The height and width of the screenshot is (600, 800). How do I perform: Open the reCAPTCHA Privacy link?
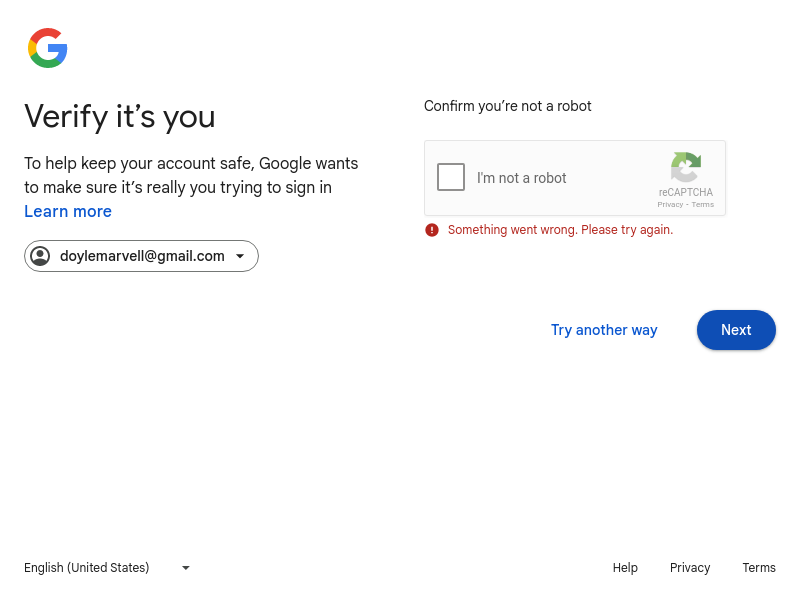pyautogui.click(x=670, y=205)
